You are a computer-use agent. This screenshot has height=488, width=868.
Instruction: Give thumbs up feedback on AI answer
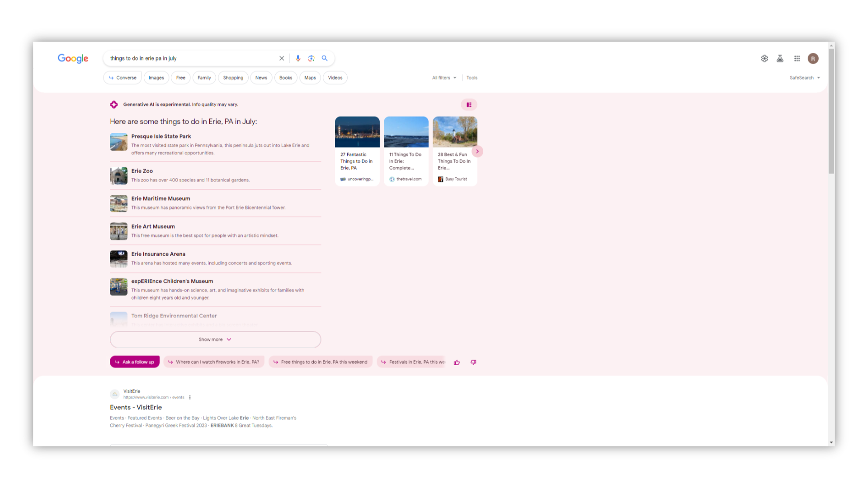click(457, 362)
